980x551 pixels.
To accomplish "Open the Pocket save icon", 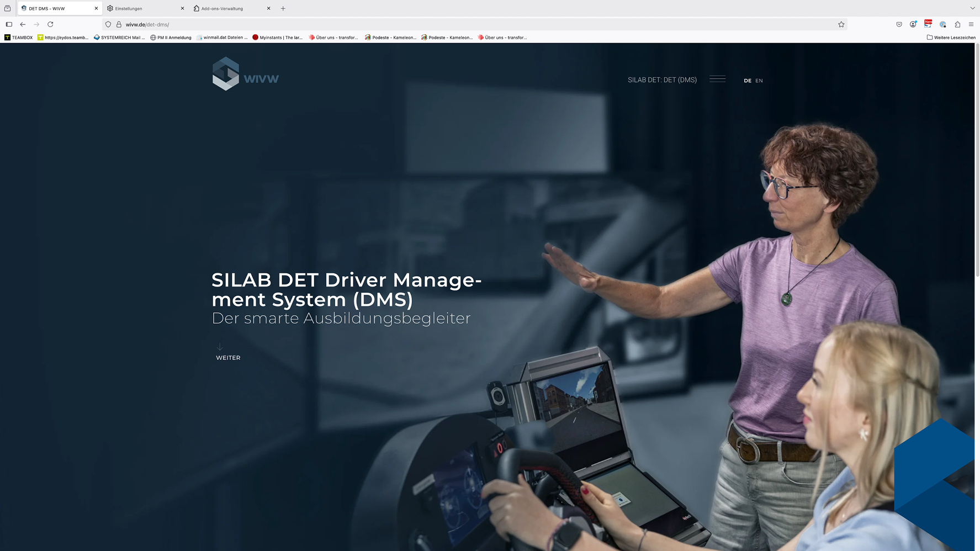I will pyautogui.click(x=899, y=24).
